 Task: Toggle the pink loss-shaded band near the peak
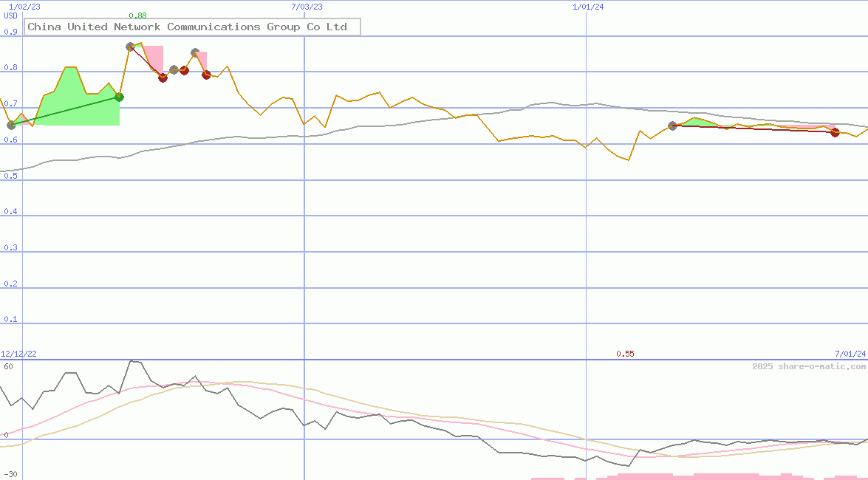[x=154, y=59]
